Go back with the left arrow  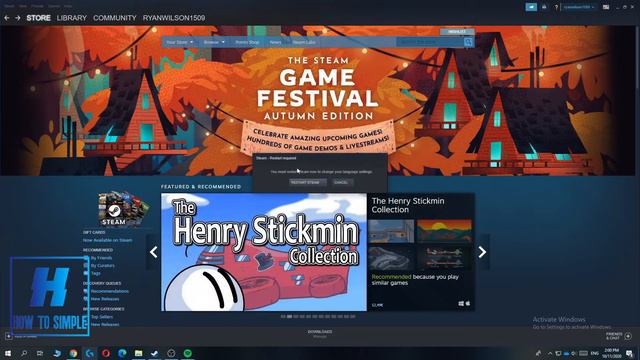pos(7,18)
